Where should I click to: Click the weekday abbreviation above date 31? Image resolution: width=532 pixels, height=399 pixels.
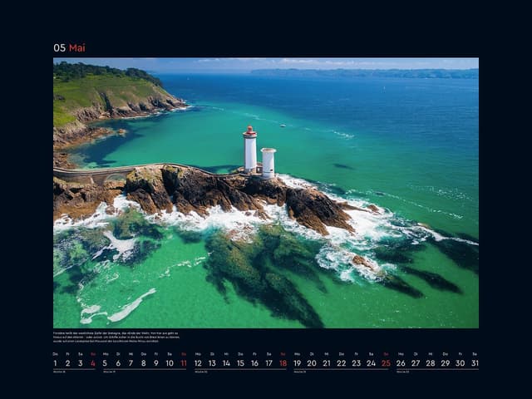click(475, 354)
